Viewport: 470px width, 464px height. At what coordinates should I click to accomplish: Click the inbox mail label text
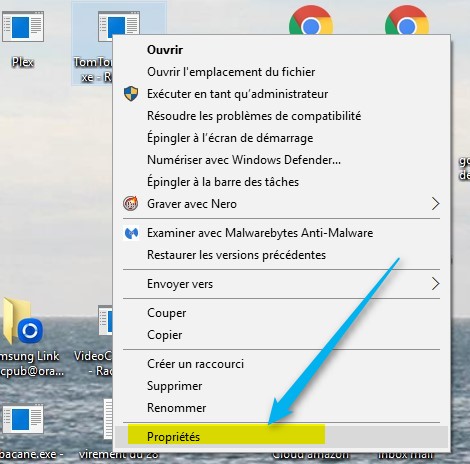(x=406, y=454)
